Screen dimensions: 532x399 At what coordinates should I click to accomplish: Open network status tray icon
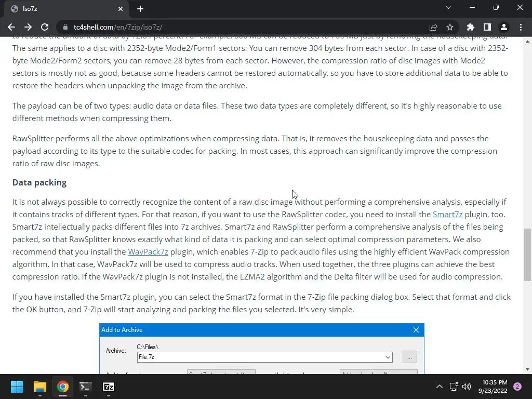point(454,387)
